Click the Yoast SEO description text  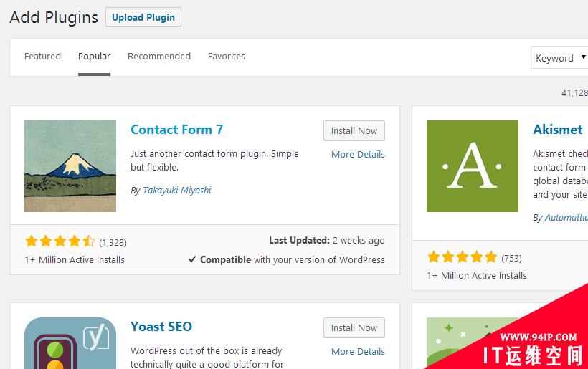[207, 358]
